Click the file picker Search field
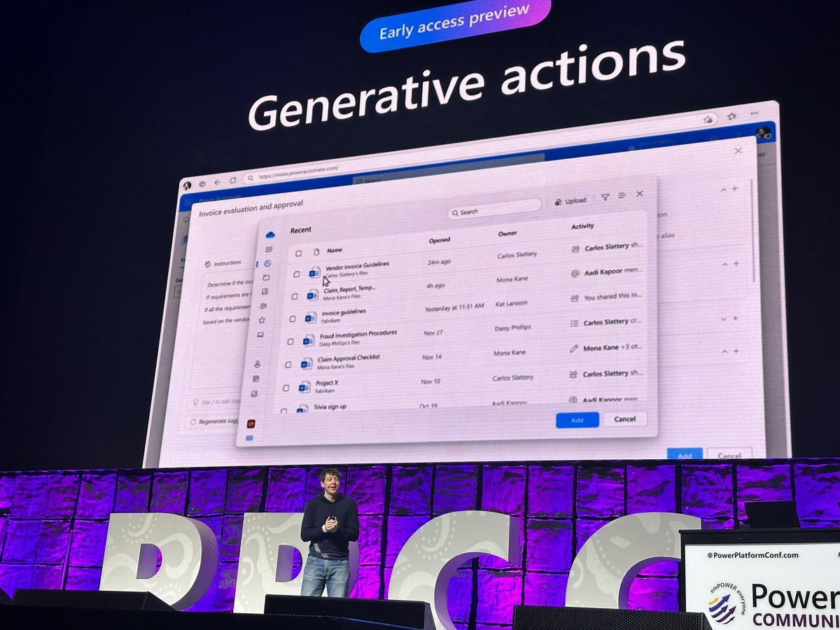 click(x=494, y=208)
